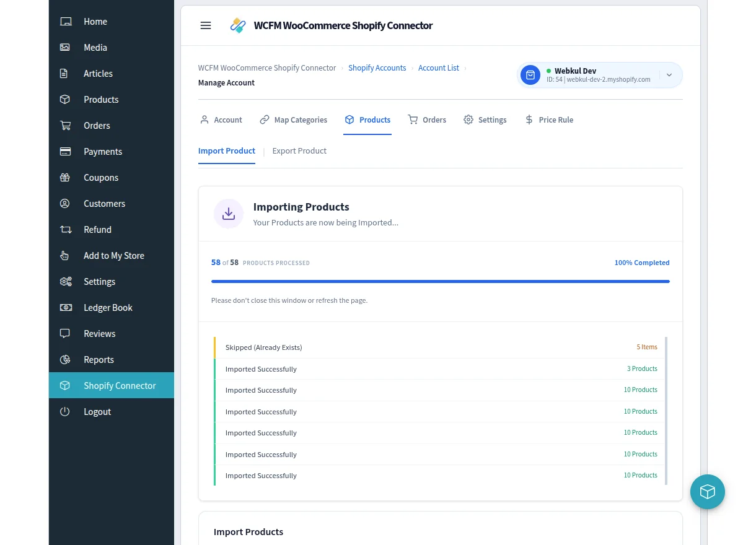This screenshot has height=545, width=756.
Task: Open Ledger Book sidebar item
Action: (x=112, y=308)
